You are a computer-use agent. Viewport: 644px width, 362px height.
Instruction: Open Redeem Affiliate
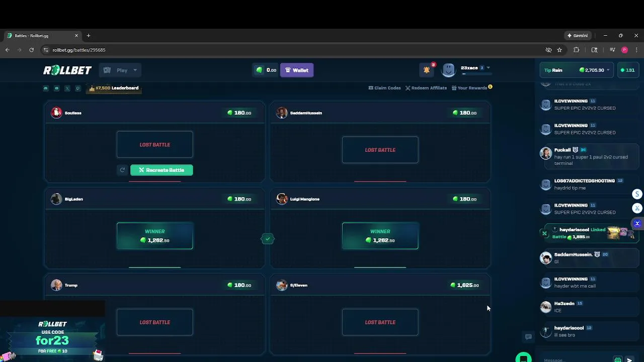coord(426,88)
